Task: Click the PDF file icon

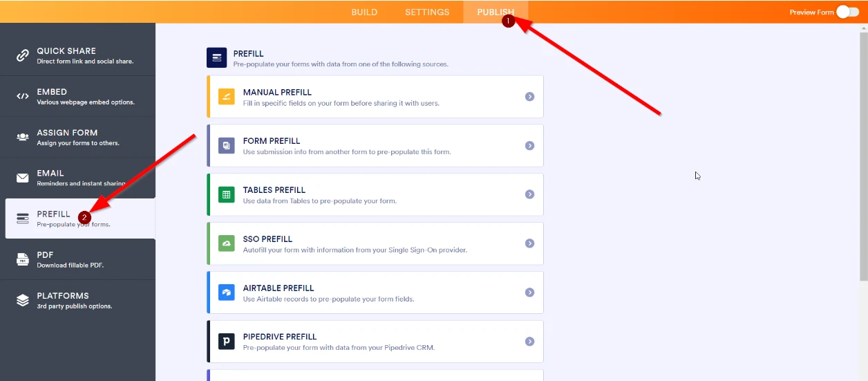Action: coord(23,259)
